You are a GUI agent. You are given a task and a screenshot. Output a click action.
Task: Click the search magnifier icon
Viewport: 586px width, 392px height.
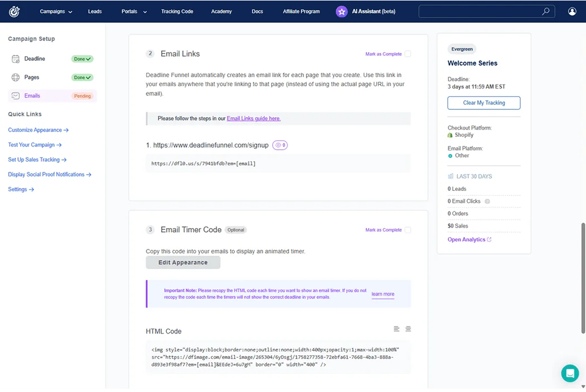click(545, 11)
